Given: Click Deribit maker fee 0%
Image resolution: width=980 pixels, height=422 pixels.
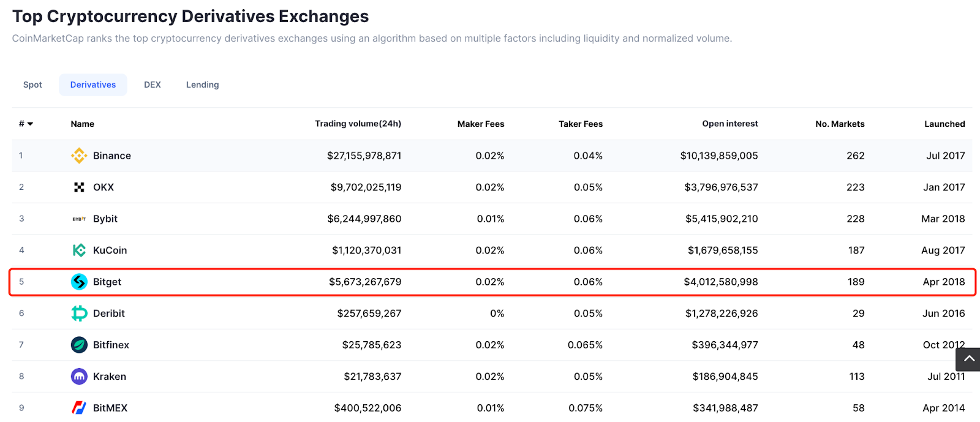Looking at the screenshot, I should pos(497,313).
